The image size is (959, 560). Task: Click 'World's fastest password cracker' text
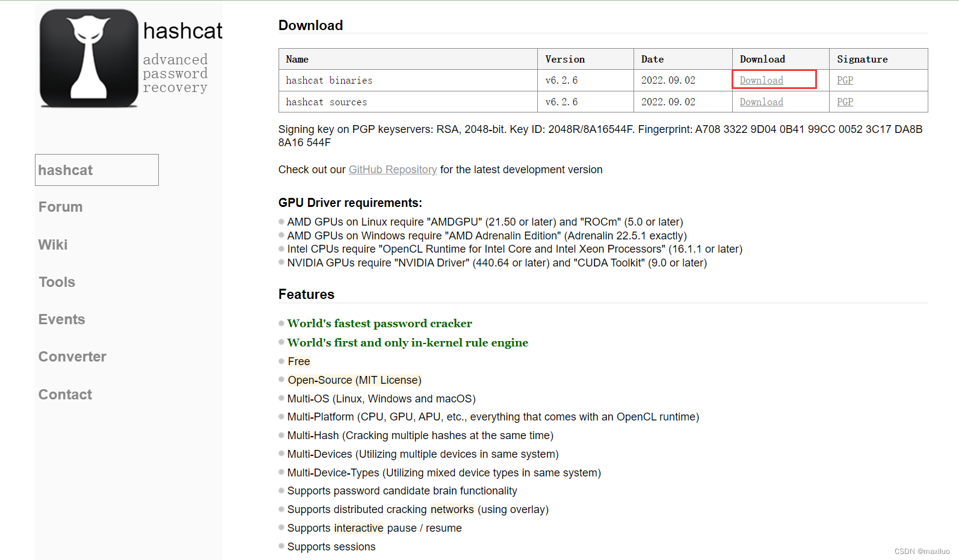click(x=380, y=324)
